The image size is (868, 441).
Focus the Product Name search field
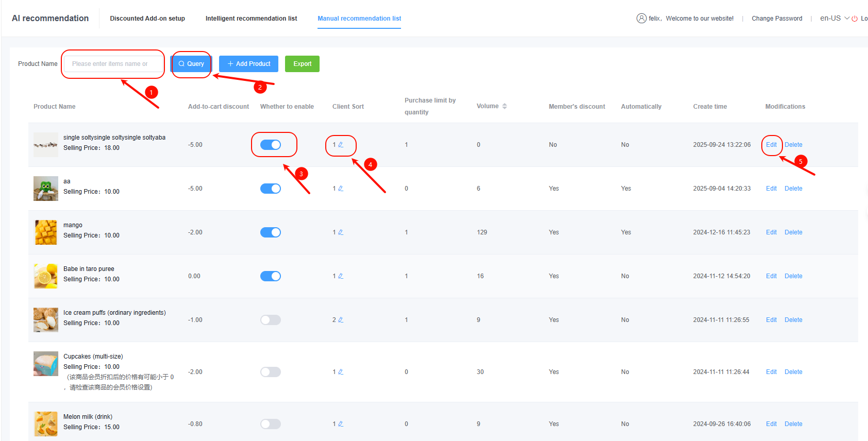click(x=113, y=64)
